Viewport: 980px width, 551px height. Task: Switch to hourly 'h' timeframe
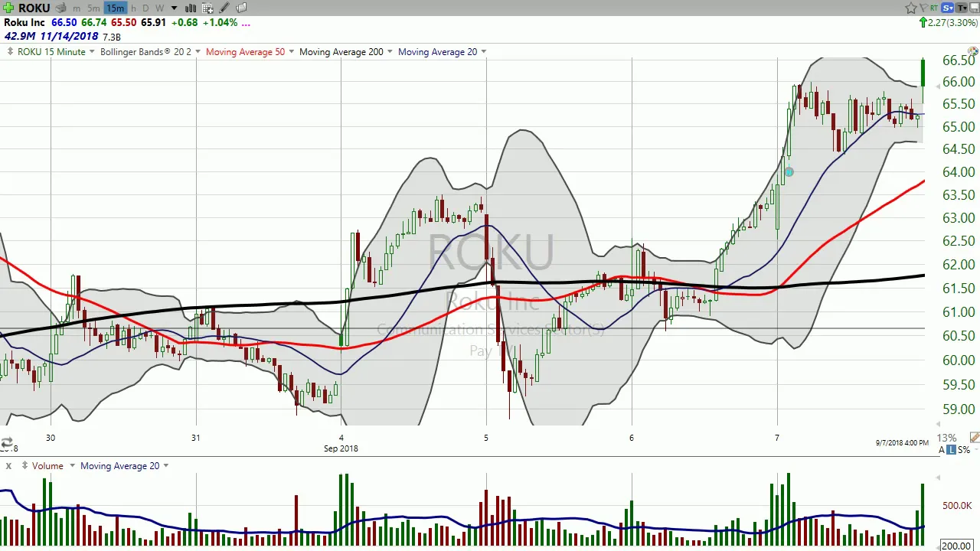pos(134,8)
